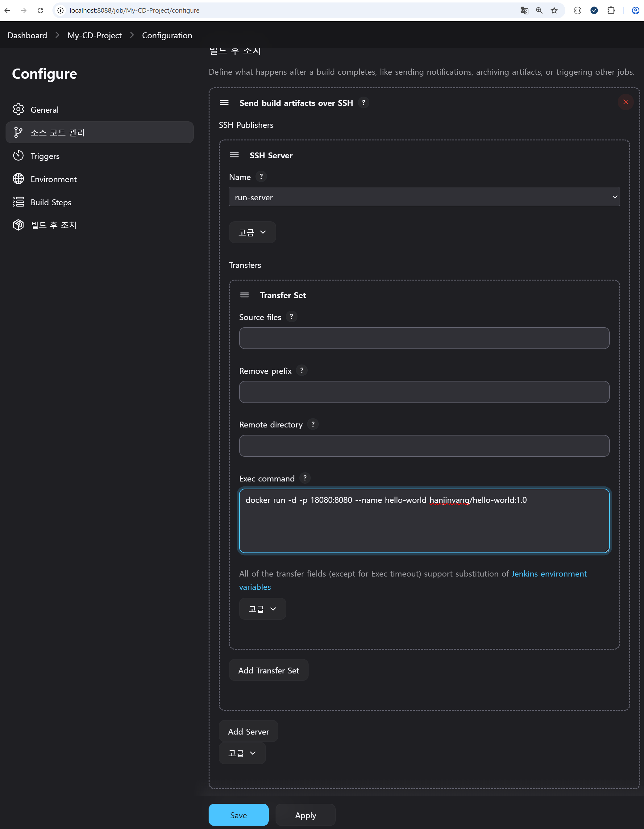Click the Add Transfer Set button

coord(268,670)
